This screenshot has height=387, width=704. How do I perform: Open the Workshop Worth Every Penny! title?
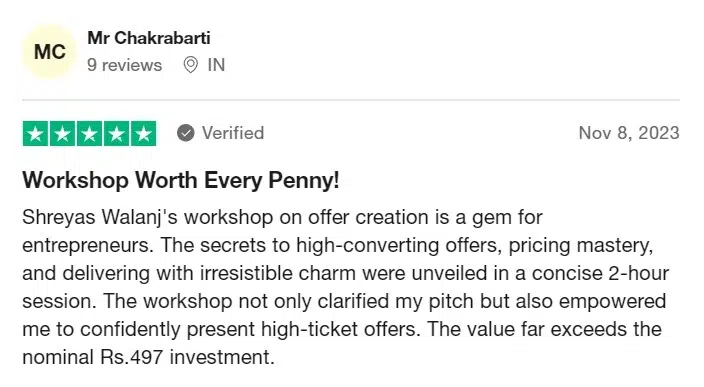pyautogui.click(x=180, y=180)
